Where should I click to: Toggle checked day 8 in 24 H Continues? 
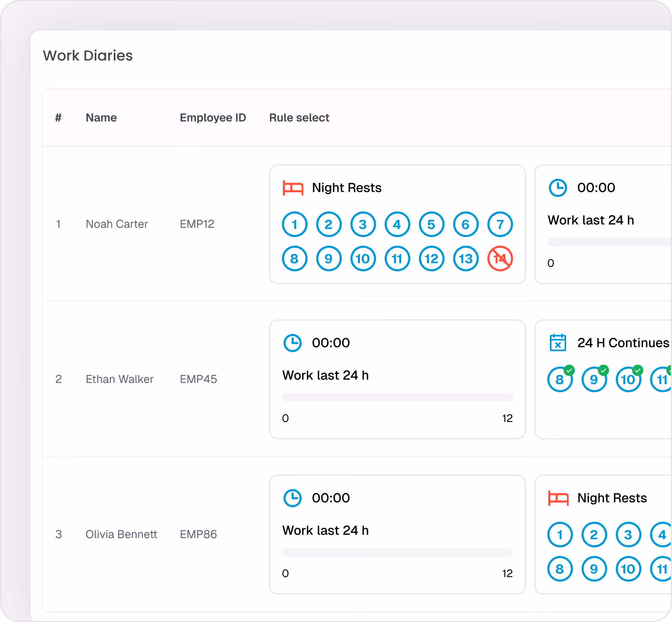(x=560, y=379)
